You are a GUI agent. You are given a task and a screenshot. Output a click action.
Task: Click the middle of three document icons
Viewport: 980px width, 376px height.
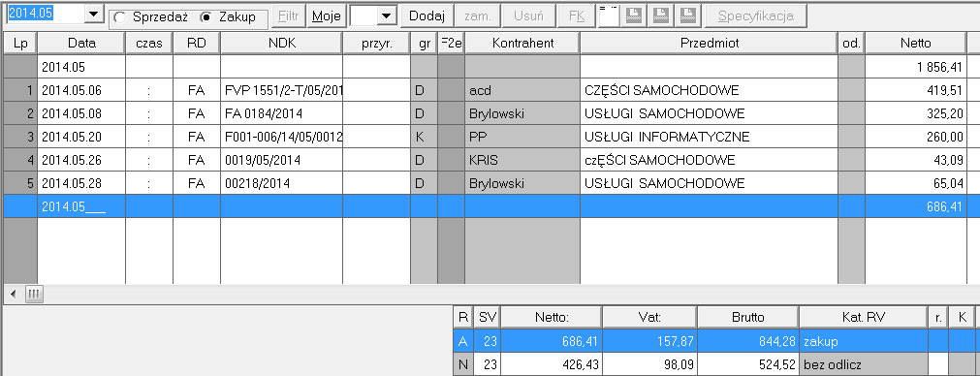661,16
